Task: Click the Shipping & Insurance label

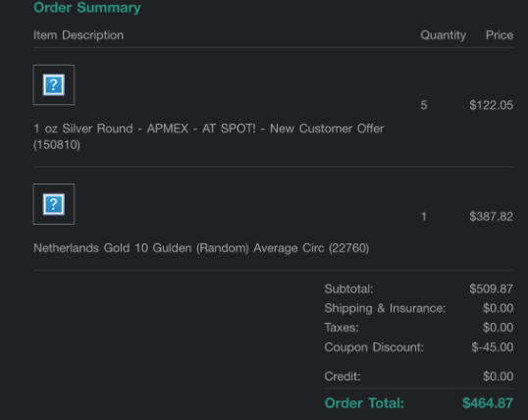Action: 385,308
